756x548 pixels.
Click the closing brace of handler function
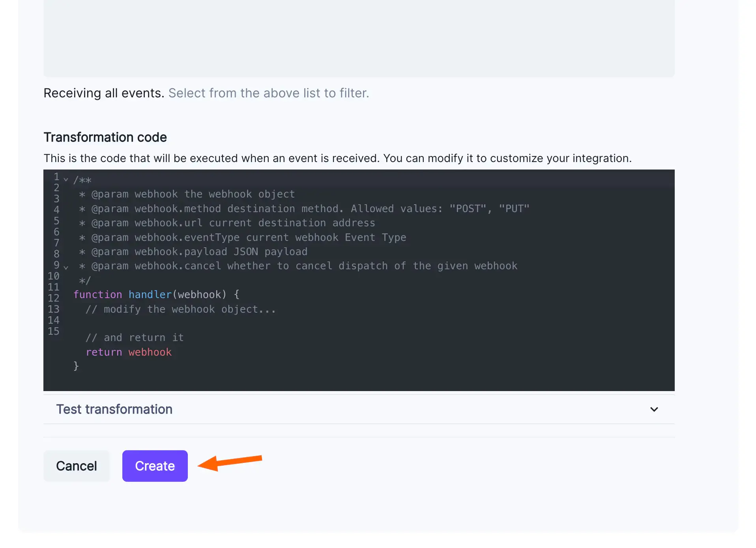tap(76, 366)
